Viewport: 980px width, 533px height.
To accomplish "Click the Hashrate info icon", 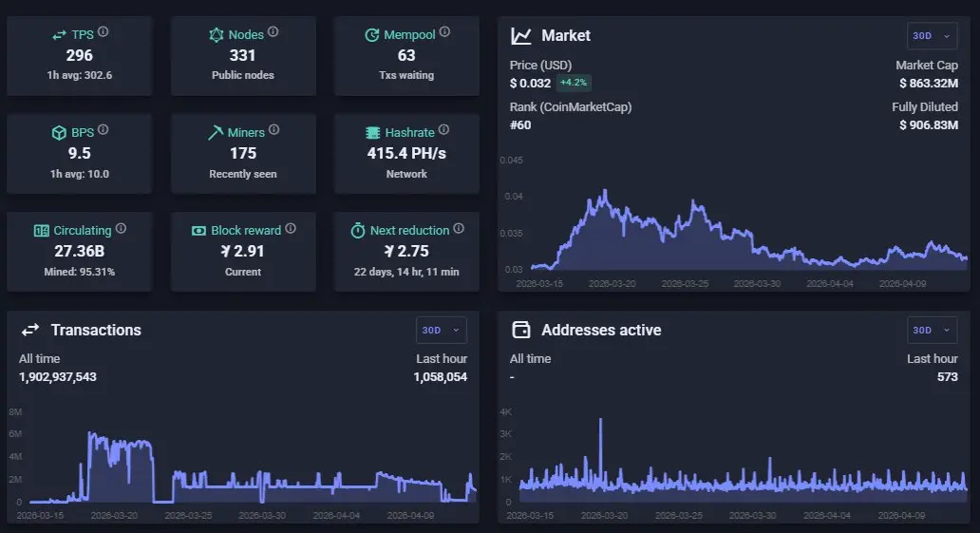I will 443,129.
